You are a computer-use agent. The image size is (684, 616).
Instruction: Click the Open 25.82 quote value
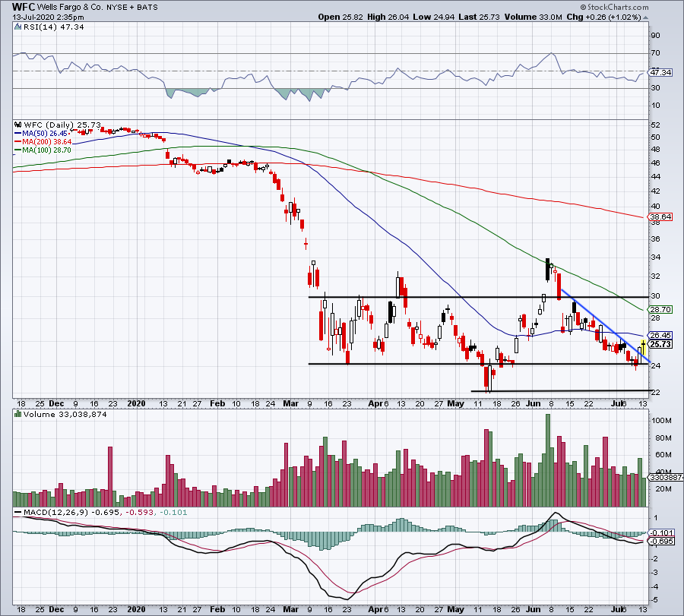tap(340, 17)
